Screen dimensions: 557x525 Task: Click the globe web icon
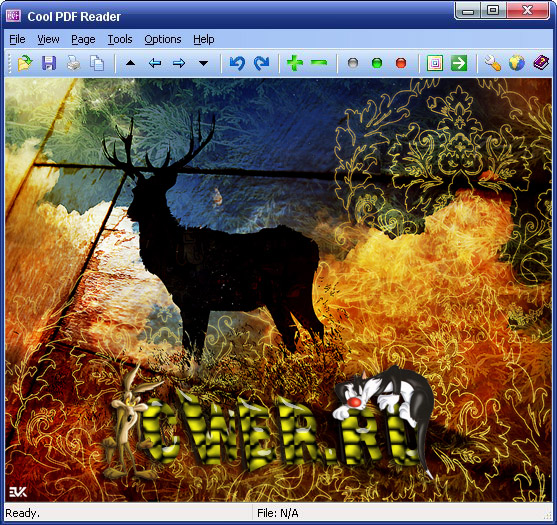[x=517, y=63]
